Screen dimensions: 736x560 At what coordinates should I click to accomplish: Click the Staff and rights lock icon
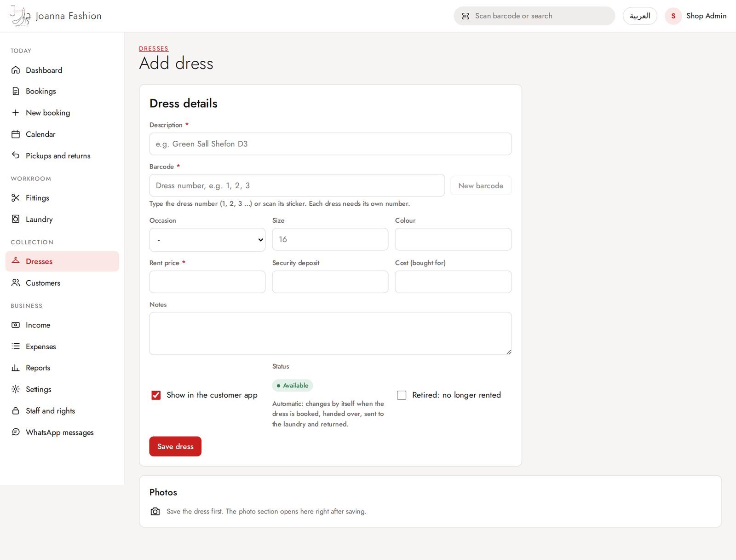point(16,410)
